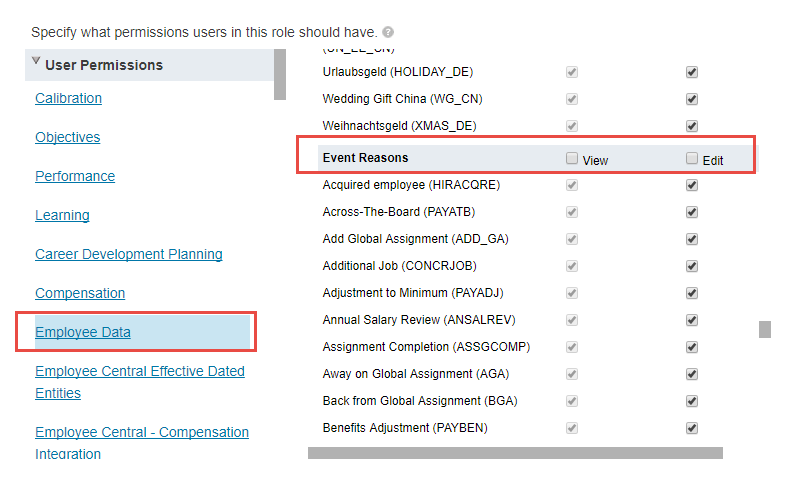Open Employee Central Effective Dated Entities

140,371
